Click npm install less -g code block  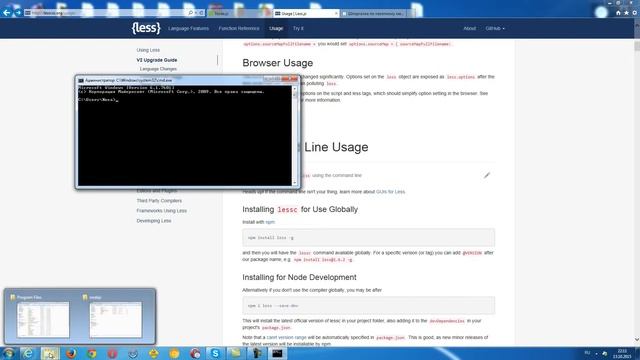point(368,238)
